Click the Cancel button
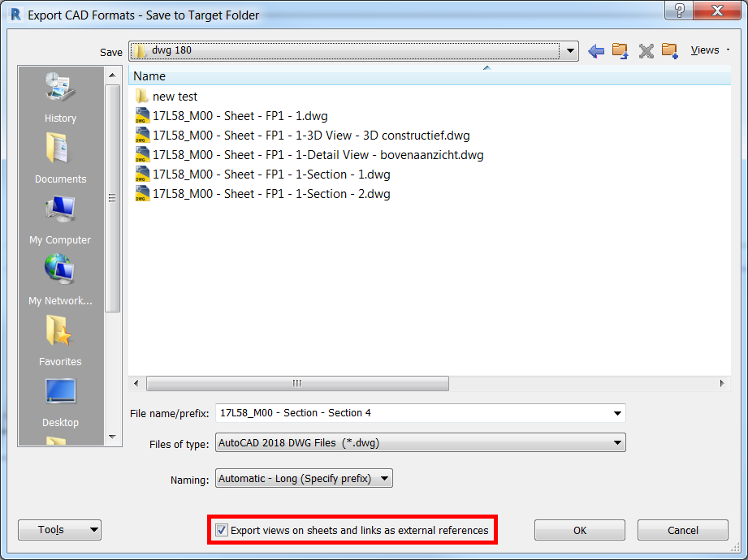This screenshot has width=748, height=560. coord(683,530)
